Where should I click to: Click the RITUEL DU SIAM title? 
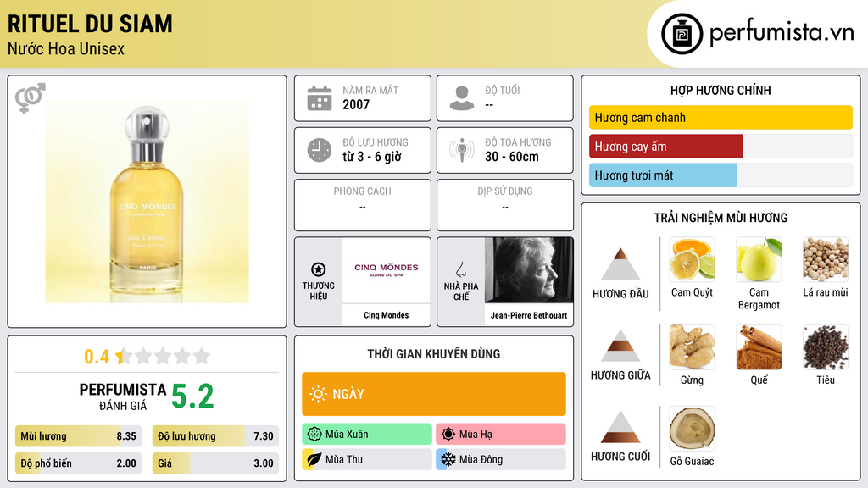tap(90, 25)
